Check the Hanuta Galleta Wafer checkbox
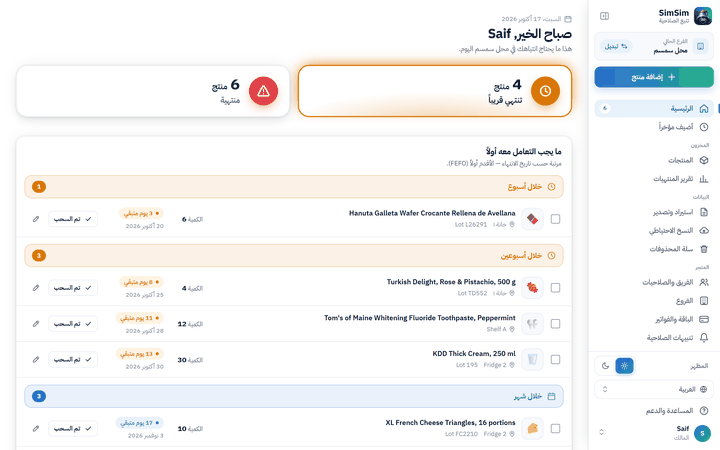 [555, 219]
